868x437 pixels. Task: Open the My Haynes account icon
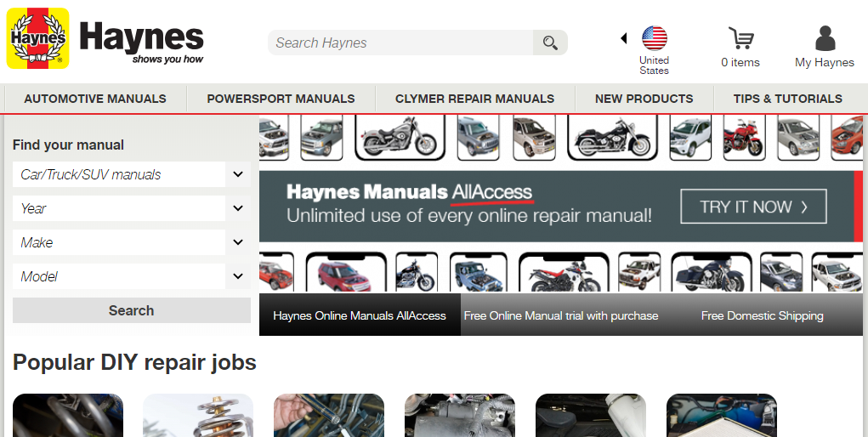tap(825, 38)
